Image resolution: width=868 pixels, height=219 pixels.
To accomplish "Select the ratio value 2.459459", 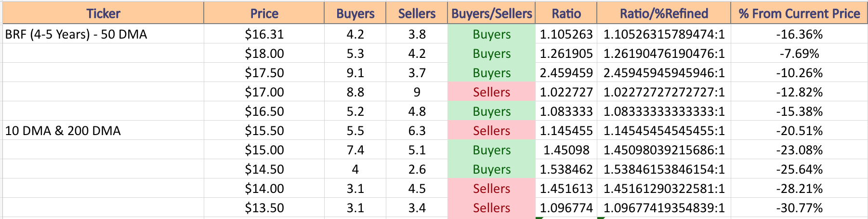I will [x=566, y=73].
